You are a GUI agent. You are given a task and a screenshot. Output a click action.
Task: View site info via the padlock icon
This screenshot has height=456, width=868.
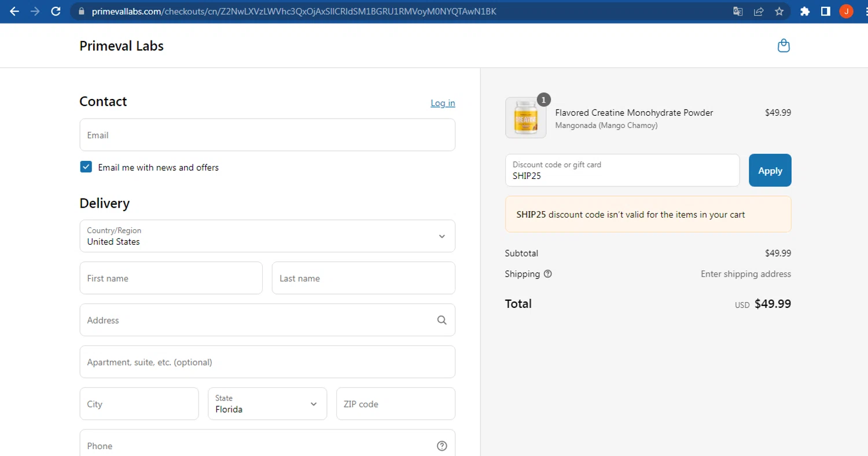(80, 11)
